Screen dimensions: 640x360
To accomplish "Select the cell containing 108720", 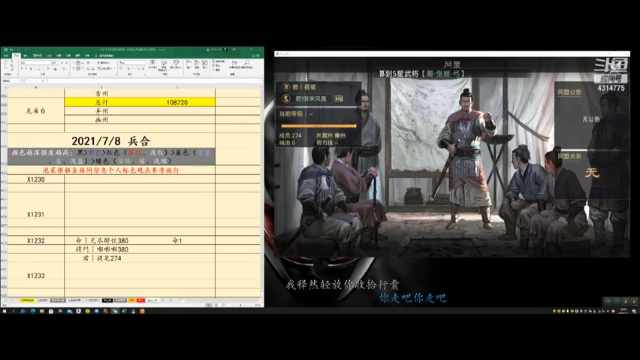I will click(x=177, y=102).
